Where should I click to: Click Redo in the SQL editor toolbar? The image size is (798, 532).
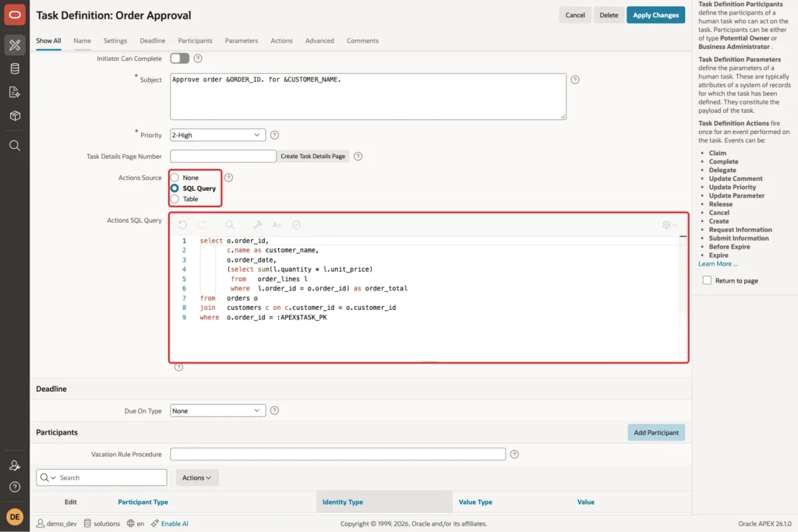(x=202, y=225)
